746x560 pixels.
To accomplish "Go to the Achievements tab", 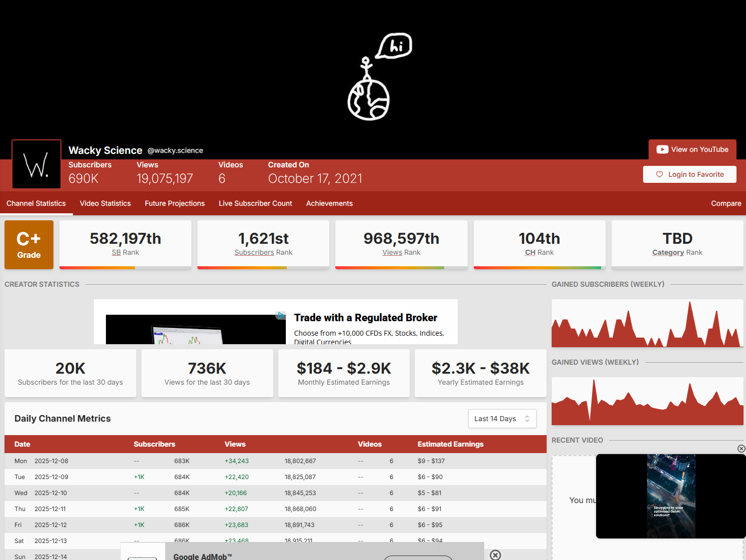I will [x=329, y=203].
